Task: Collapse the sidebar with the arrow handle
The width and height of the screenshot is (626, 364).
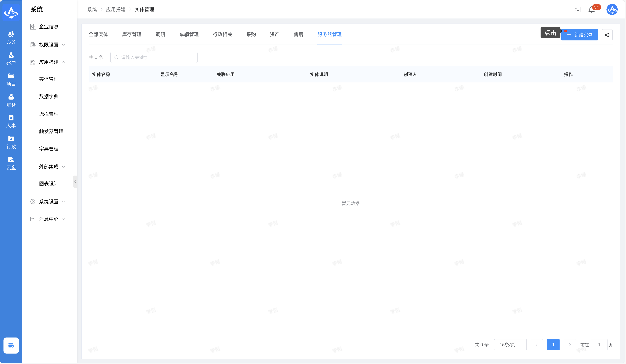Action: (x=75, y=182)
